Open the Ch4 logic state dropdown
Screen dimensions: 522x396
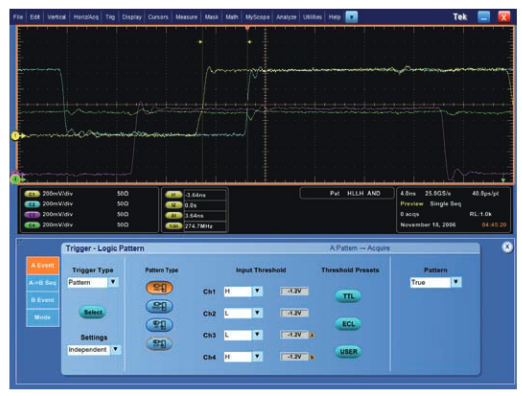pyautogui.click(x=257, y=357)
